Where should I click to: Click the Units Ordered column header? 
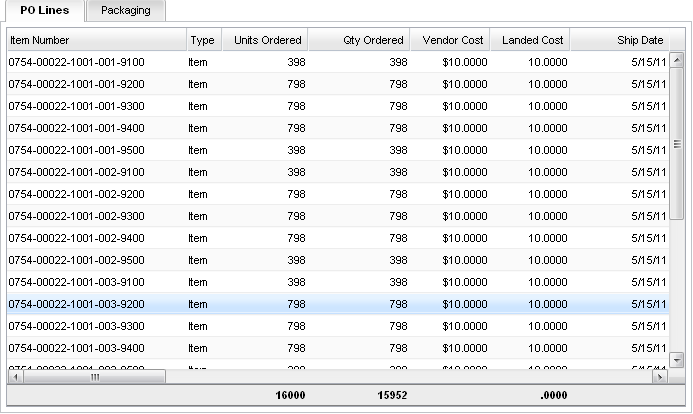265,40
